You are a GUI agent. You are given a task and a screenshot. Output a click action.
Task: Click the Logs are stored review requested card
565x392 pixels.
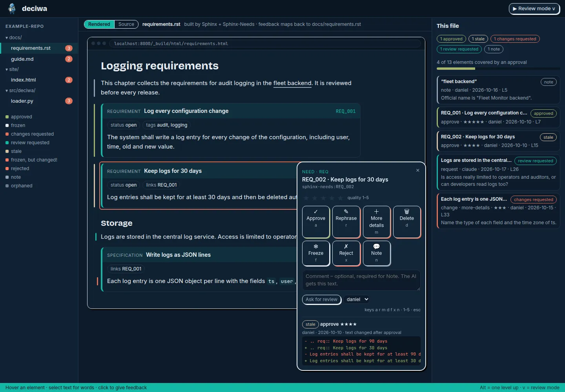[x=498, y=172]
